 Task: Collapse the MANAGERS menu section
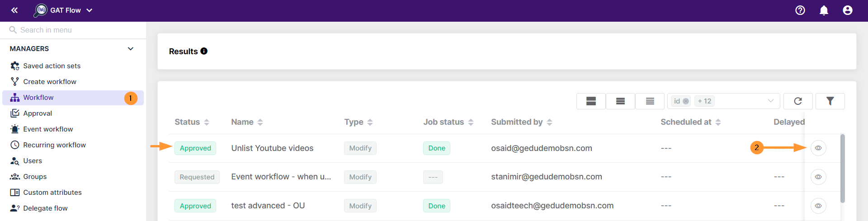131,49
